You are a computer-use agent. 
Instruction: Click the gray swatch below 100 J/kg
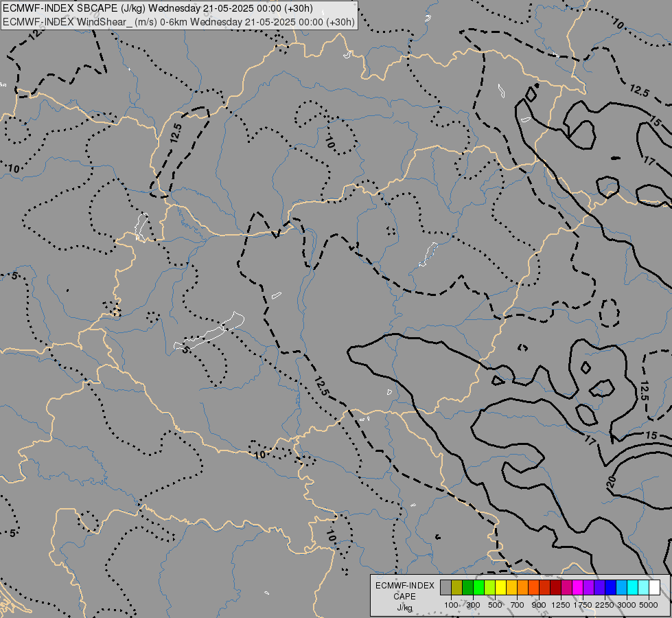coord(445,587)
